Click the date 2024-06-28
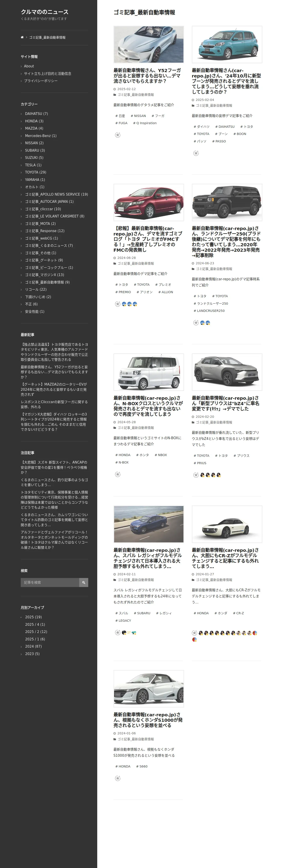 click(126, 258)
